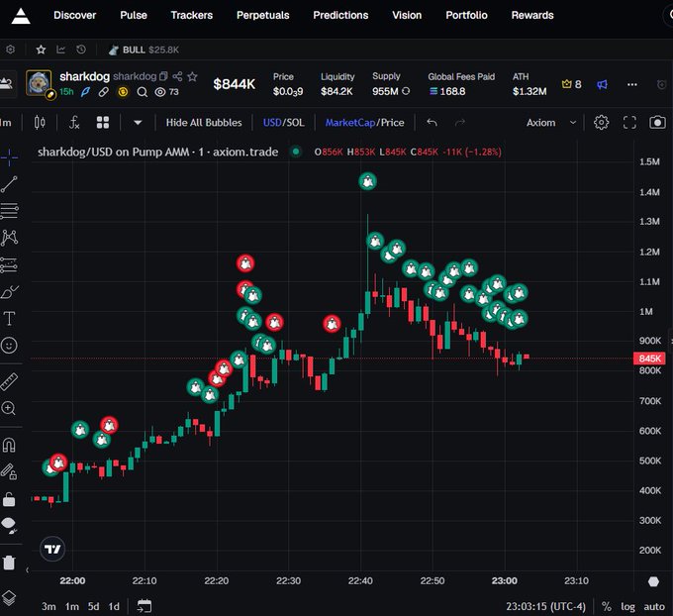Open the emoji sticker tool
Image resolution: width=673 pixels, height=616 pixels.
[9, 345]
